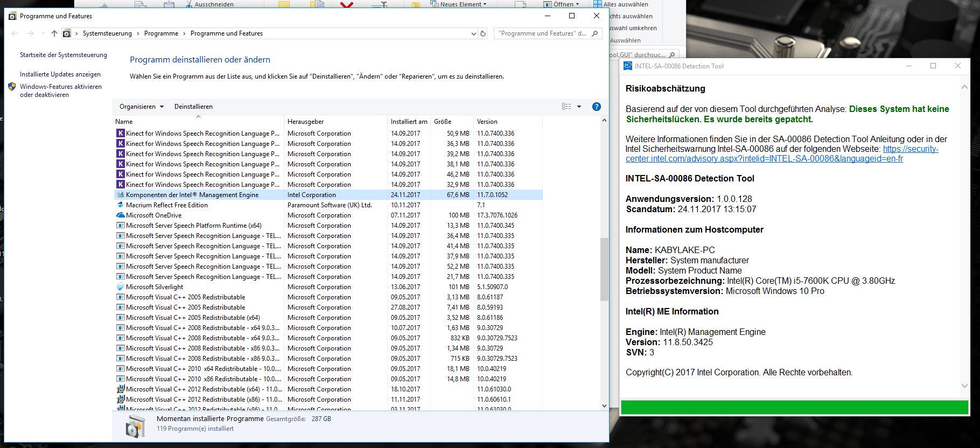
Task: Expand the address bar history dropdown
Action: (473, 33)
